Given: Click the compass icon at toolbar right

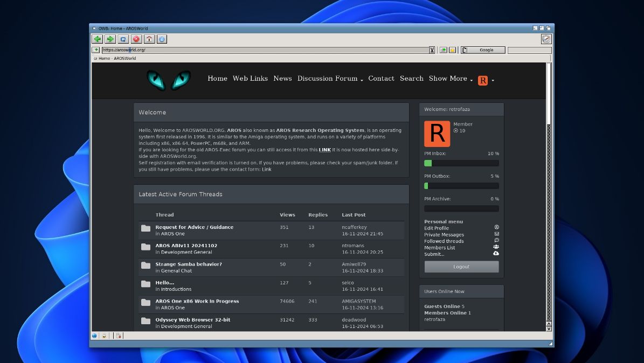Looking at the screenshot, I should (546, 39).
